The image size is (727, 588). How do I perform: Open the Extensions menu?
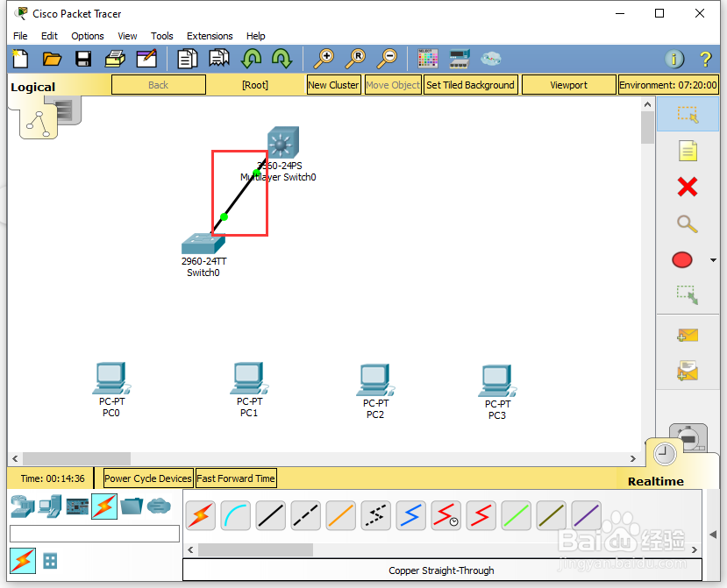[x=210, y=36]
